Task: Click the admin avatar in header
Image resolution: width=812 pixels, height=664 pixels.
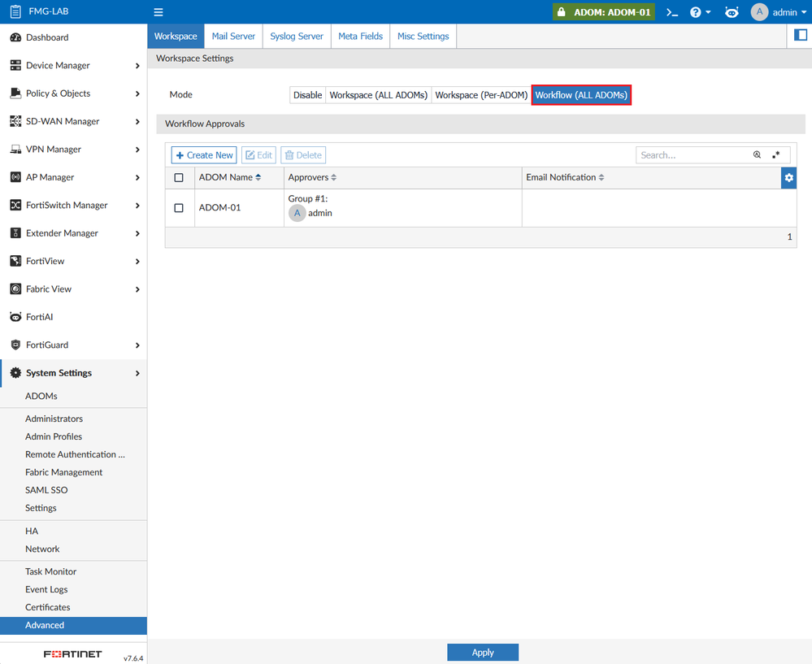Action: [x=759, y=12]
